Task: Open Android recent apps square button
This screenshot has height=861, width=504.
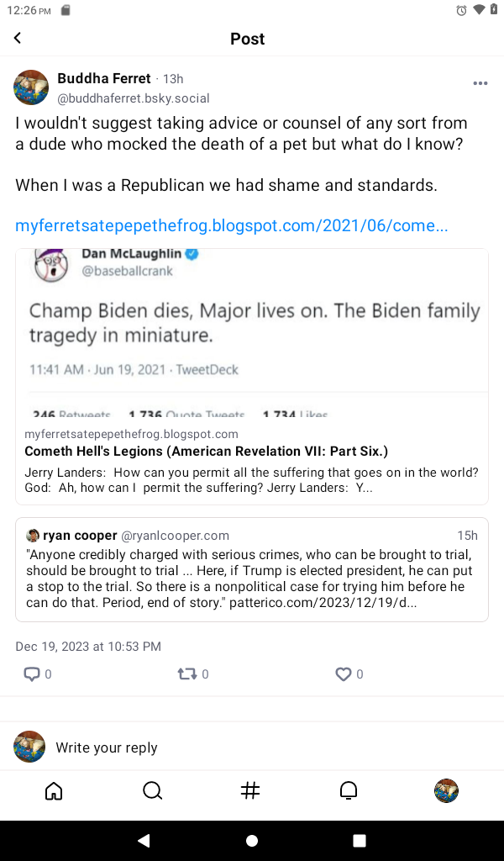Action: (360, 840)
